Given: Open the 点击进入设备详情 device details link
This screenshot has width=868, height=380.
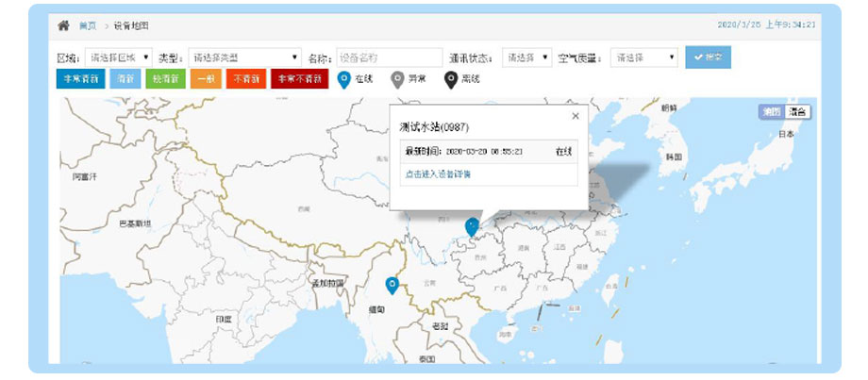Looking at the screenshot, I should tap(439, 174).
